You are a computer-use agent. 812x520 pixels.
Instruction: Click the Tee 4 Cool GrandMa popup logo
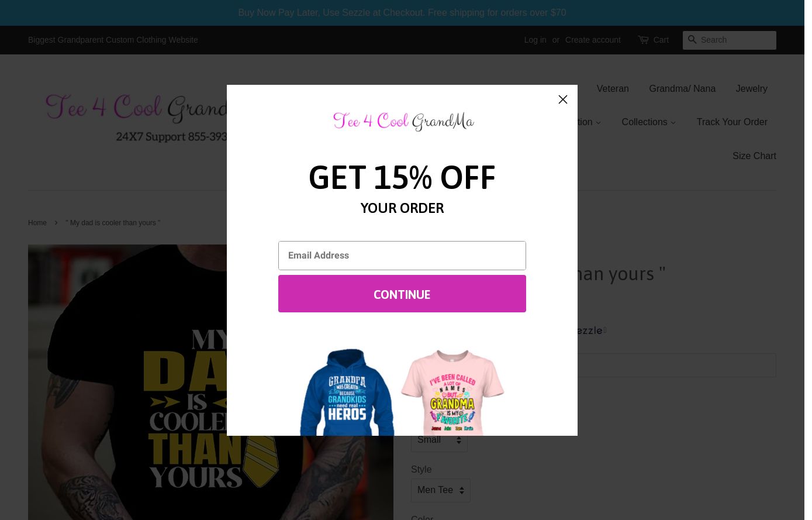point(403,121)
